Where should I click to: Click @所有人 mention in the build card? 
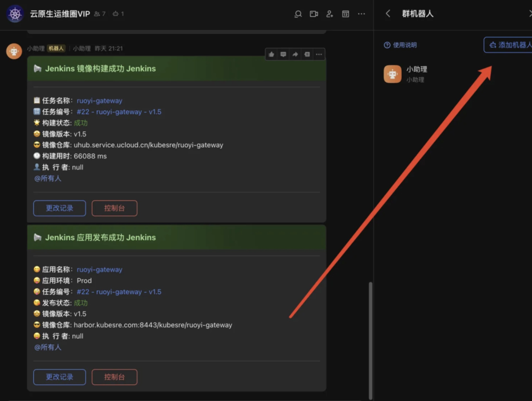point(47,178)
